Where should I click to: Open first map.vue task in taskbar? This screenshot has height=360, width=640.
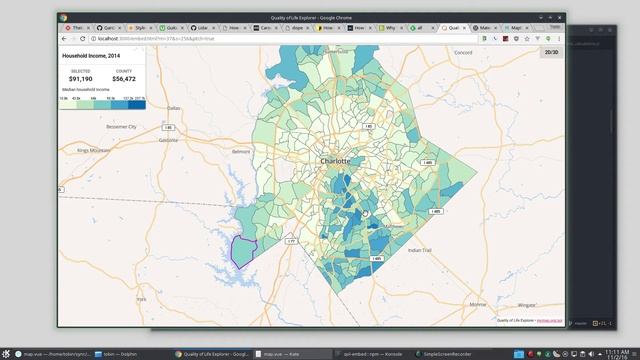coord(53,354)
